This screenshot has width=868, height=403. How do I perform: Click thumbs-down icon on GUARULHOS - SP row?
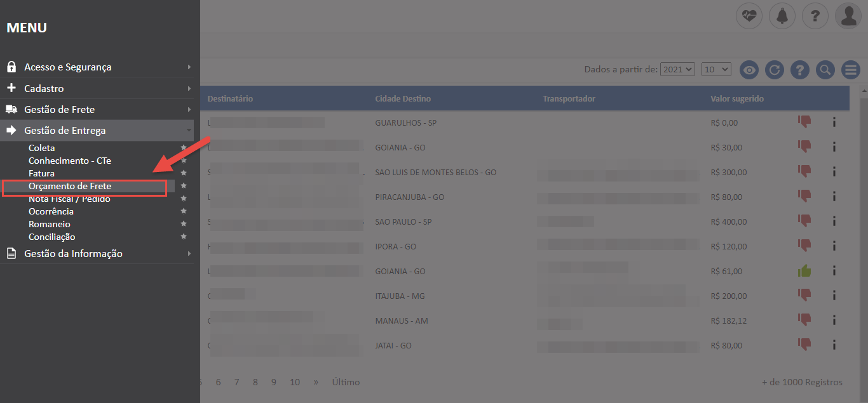tap(804, 122)
